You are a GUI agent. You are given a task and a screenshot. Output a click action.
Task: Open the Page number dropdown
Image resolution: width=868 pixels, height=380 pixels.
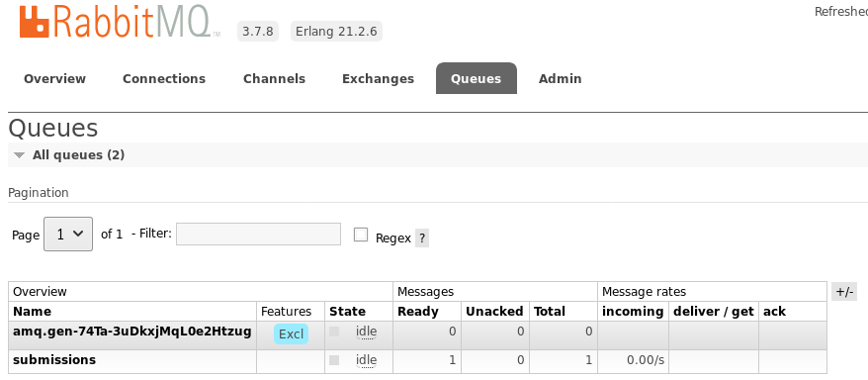point(68,234)
